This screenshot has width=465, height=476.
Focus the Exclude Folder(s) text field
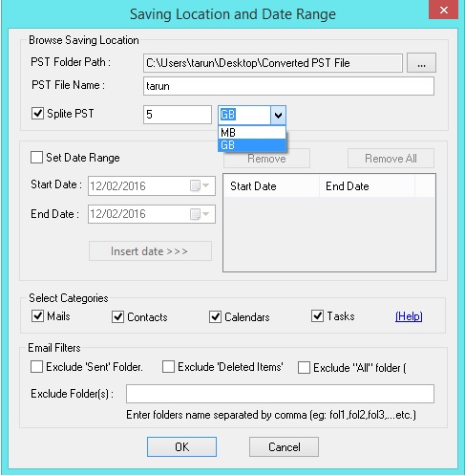tap(280, 394)
